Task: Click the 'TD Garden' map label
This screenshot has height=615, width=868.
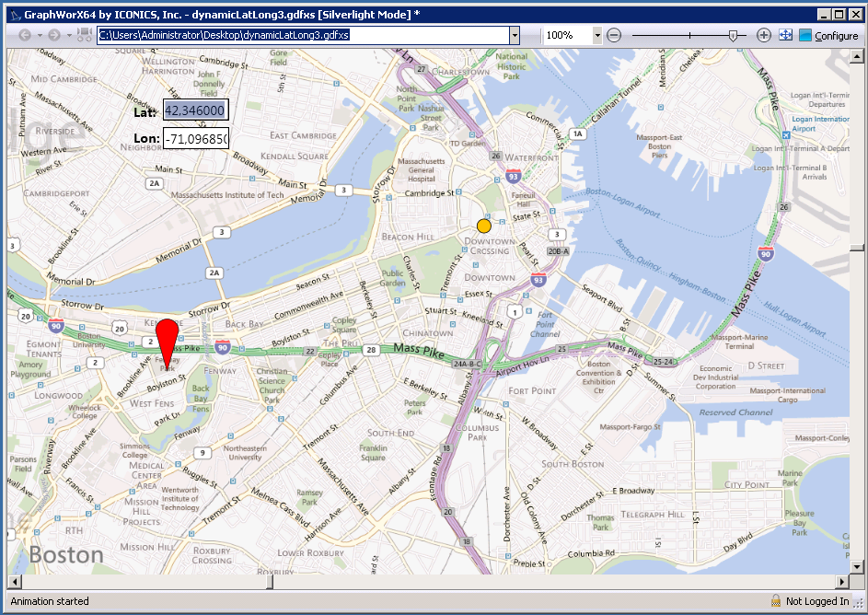Action: 468,143
